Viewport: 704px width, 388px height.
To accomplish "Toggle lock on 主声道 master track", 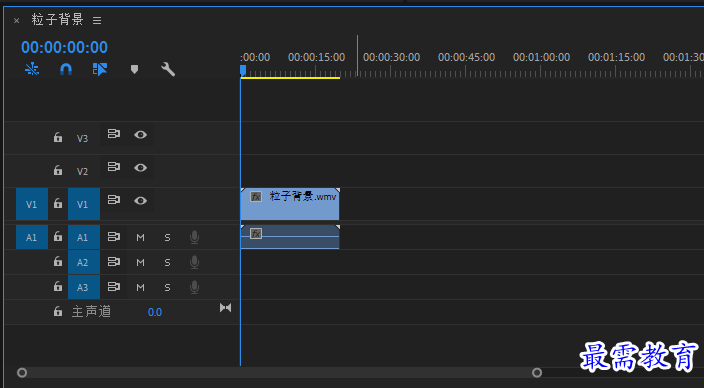I will (58, 311).
